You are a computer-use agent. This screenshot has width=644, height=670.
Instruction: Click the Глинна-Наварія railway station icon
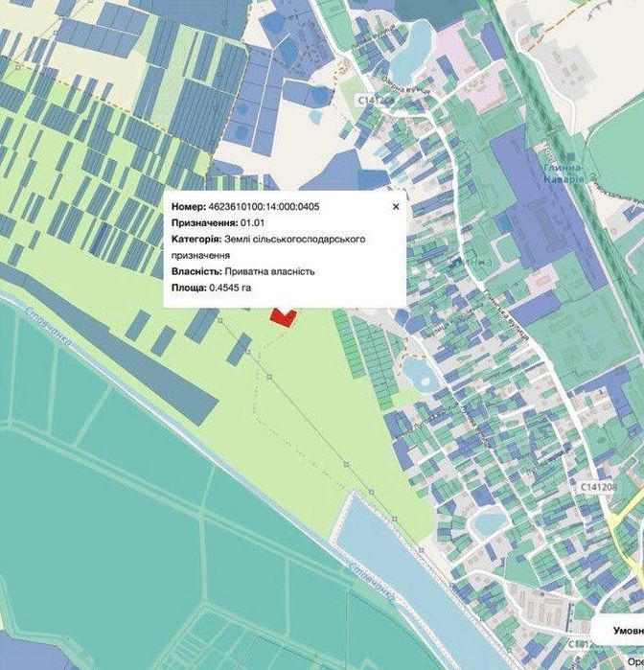pyautogui.click(x=569, y=157)
